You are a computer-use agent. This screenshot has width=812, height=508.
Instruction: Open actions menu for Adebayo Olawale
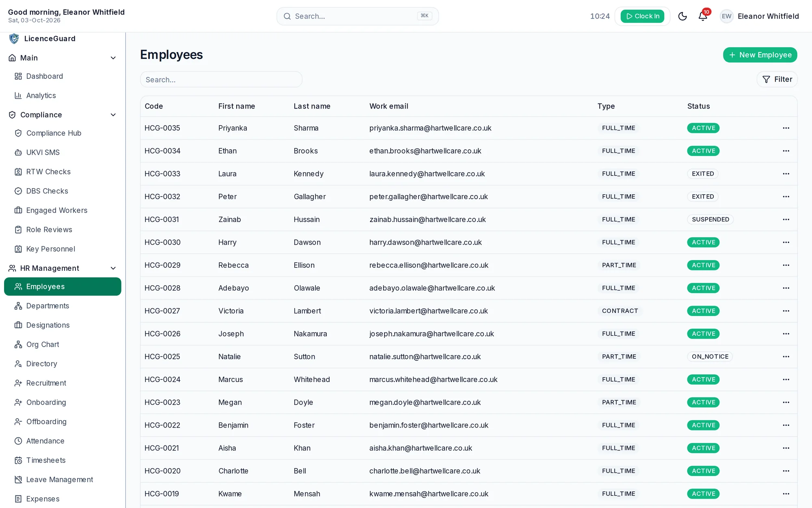point(786,288)
